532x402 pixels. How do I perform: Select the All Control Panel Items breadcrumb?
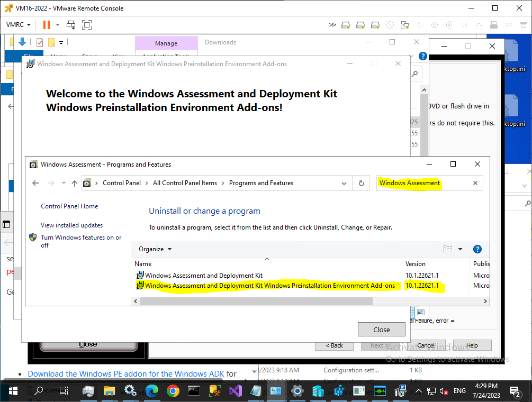point(185,183)
